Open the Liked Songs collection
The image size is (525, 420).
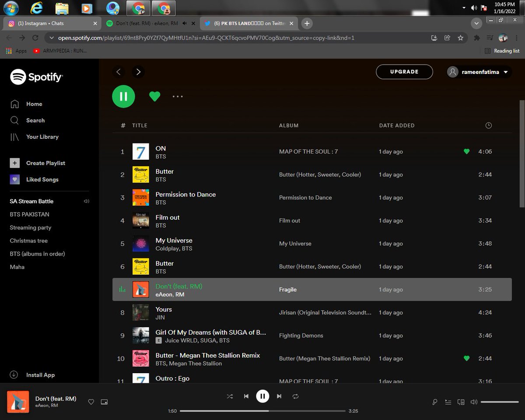34,179
